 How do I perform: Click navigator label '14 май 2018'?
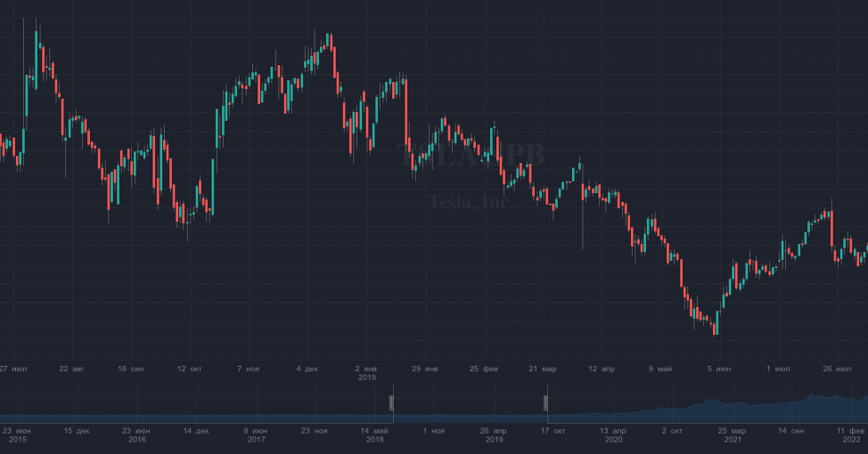point(375,434)
